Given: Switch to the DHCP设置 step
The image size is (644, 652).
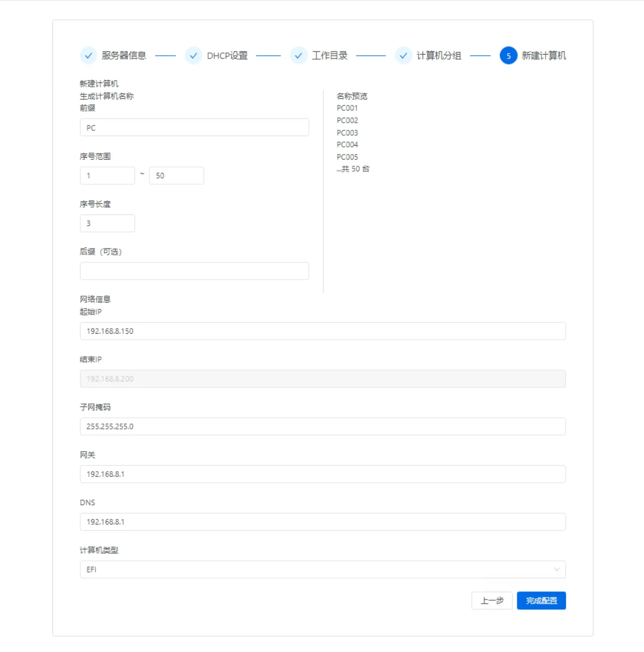Looking at the screenshot, I should point(227,55).
